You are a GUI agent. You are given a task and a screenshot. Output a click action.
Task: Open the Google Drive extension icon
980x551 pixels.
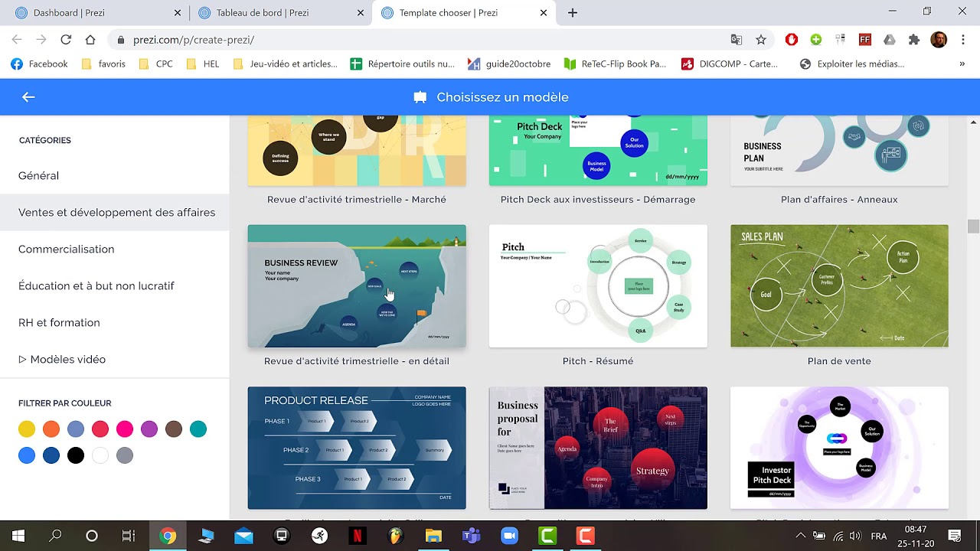point(890,40)
